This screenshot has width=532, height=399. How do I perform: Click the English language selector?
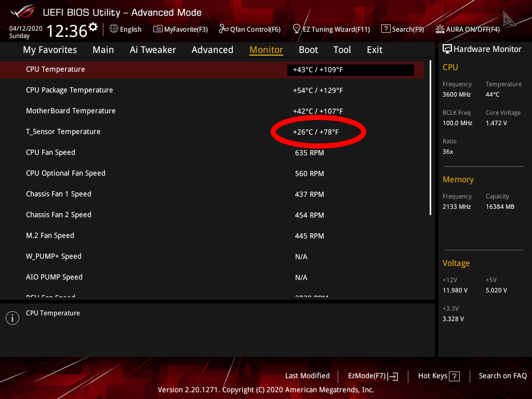tap(126, 29)
